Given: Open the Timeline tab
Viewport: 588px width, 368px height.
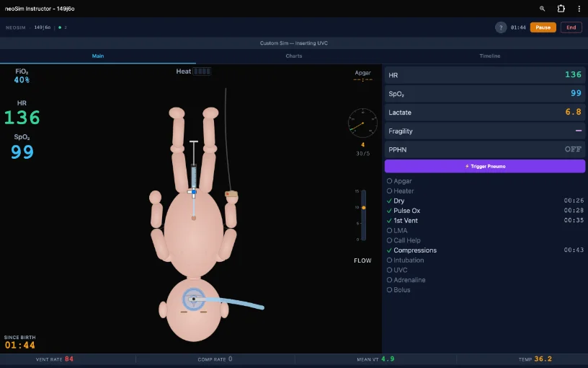Looking at the screenshot, I should click(489, 56).
